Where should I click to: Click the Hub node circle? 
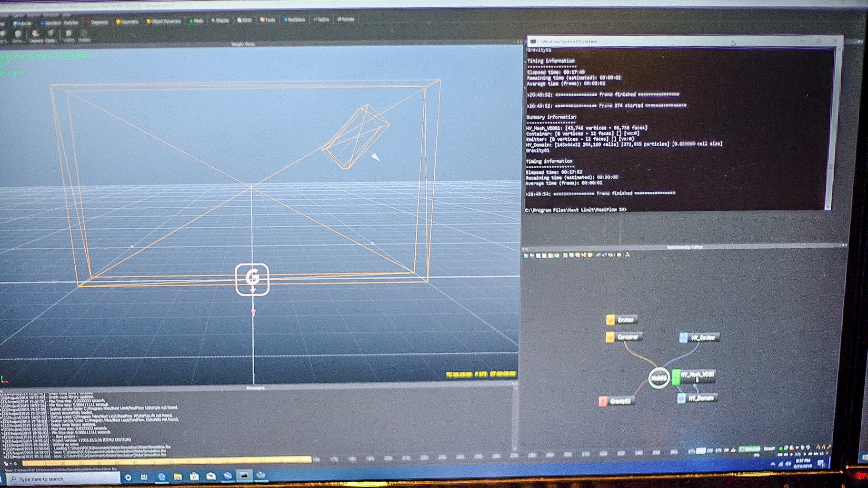coord(659,377)
